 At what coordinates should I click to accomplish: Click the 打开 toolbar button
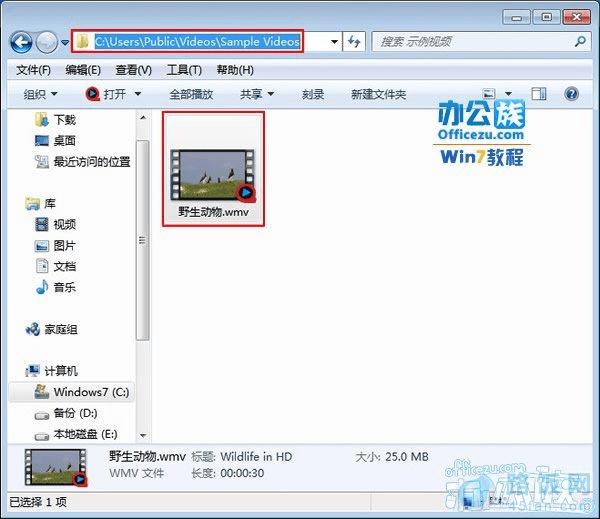pyautogui.click(x=115, y=94)
